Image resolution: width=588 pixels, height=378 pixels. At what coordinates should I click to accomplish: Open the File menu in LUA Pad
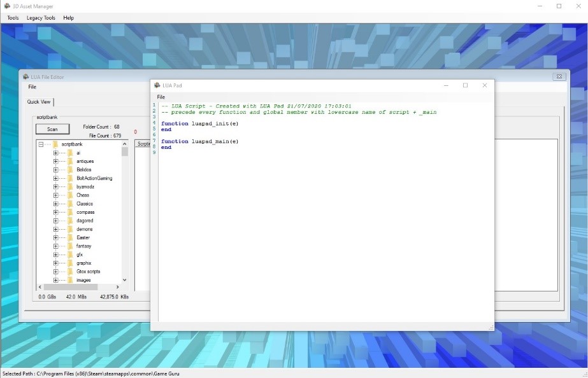point(161,97)
